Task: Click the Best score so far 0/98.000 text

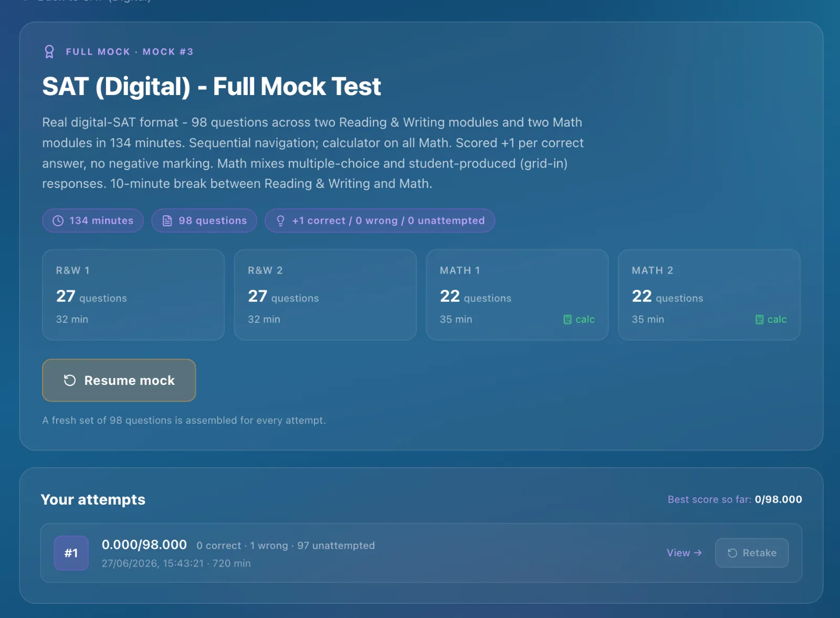Action: point(734,499)
